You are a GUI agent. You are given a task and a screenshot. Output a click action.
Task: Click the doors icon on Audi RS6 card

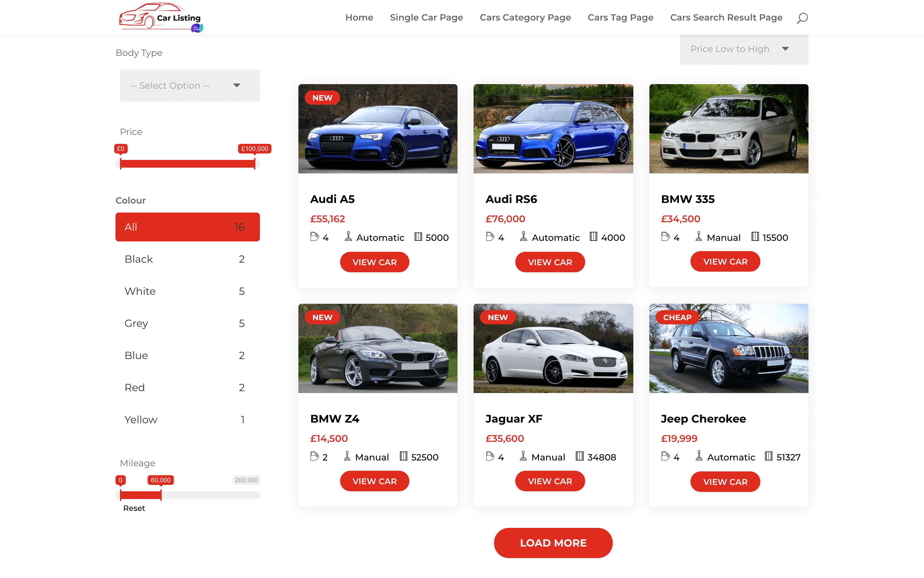pyautogui.click(x=490, y=237)
